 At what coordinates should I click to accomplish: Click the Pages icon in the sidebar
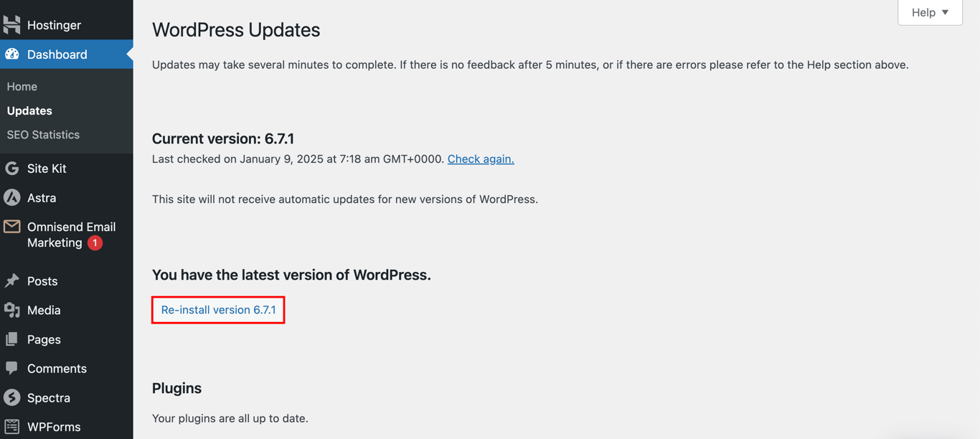click(x=12, y=339)
